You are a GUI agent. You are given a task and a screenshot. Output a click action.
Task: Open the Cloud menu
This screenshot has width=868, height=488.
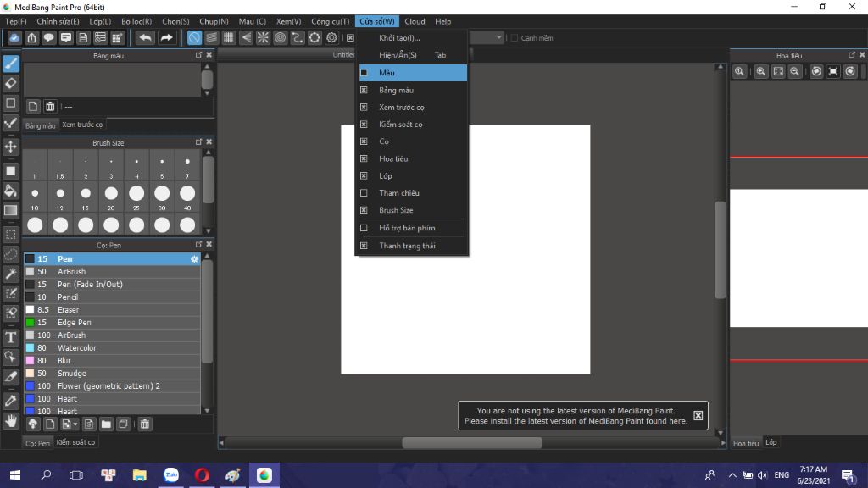point(415,21)
